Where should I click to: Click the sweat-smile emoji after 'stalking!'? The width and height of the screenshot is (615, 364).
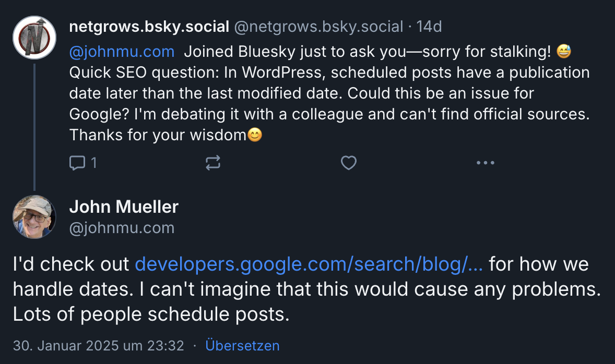pyautogui.click(x=564, y=52)
